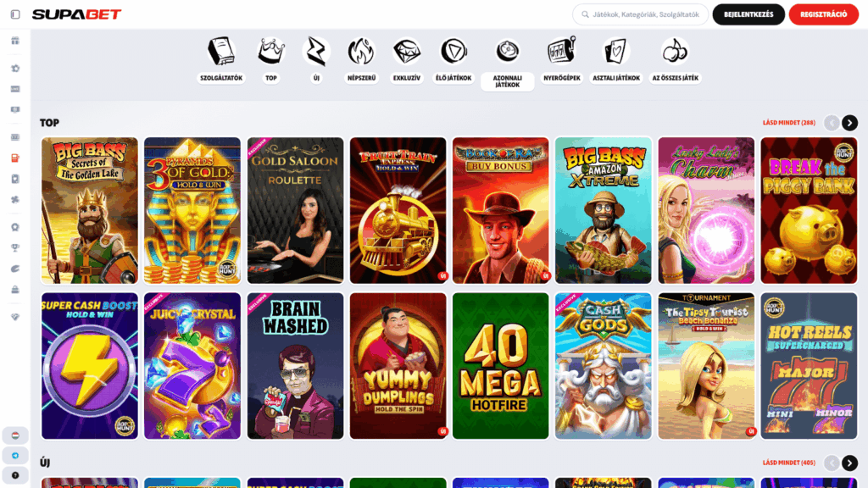The image size is (868, 488).
Task: Click the BEJELENTKEZÉS login button
Action: (748, 14)
